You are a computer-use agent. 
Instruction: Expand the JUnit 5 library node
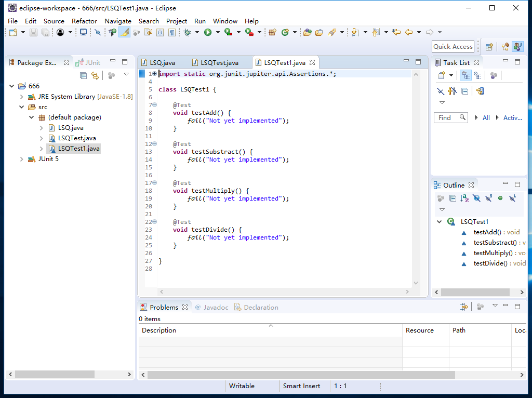tap(22, 159)
